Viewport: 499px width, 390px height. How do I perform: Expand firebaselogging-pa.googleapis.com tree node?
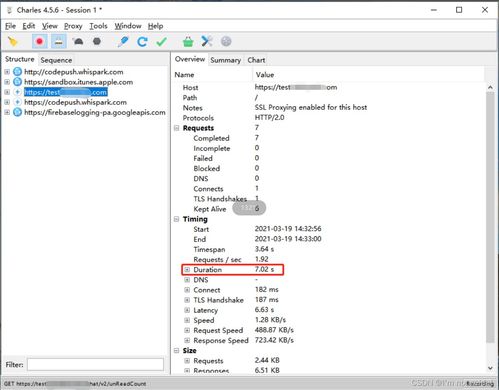[7, 112]
